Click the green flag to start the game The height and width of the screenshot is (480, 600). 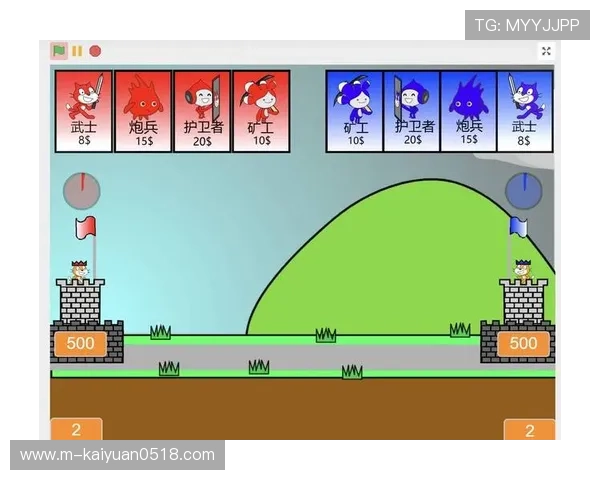coord(60,50)
